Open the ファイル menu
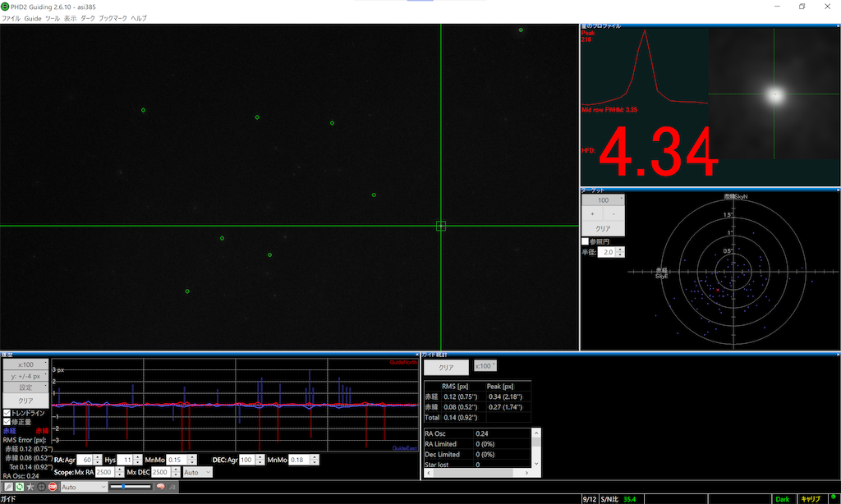841x504 pixels. [11, 18]
